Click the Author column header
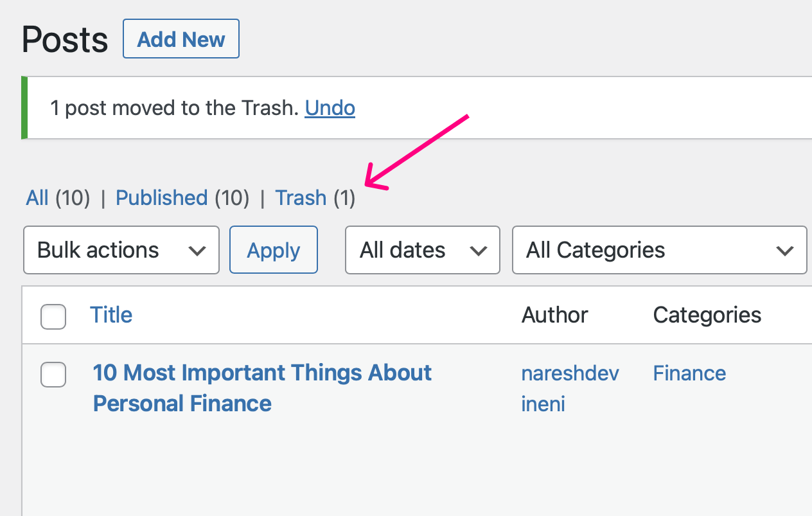Screen dimensions: 812x516 click(x=554, y=315)
